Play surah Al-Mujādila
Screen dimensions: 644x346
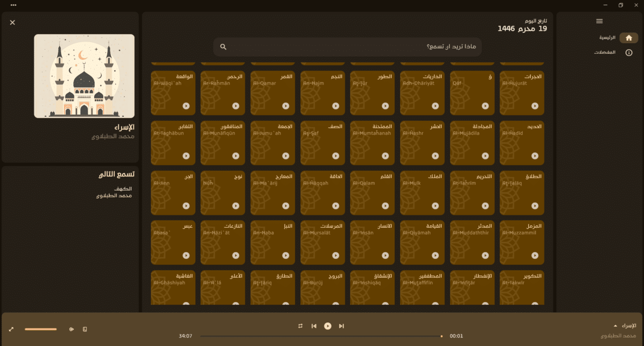click(485, 156)
